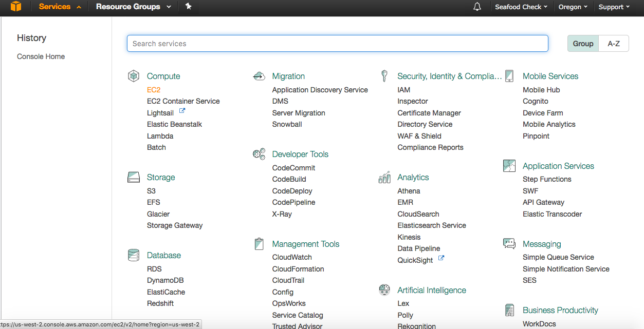Image resolution: width=644 pixels, height=329 pixels.
Task: Click the Management Tools clipboard icon
Action: (x=259, y=244)
